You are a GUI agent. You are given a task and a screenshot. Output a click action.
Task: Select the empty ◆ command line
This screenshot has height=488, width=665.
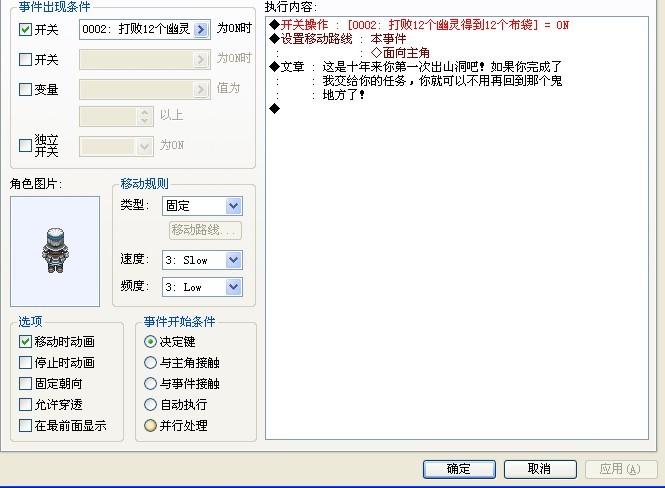275,109
